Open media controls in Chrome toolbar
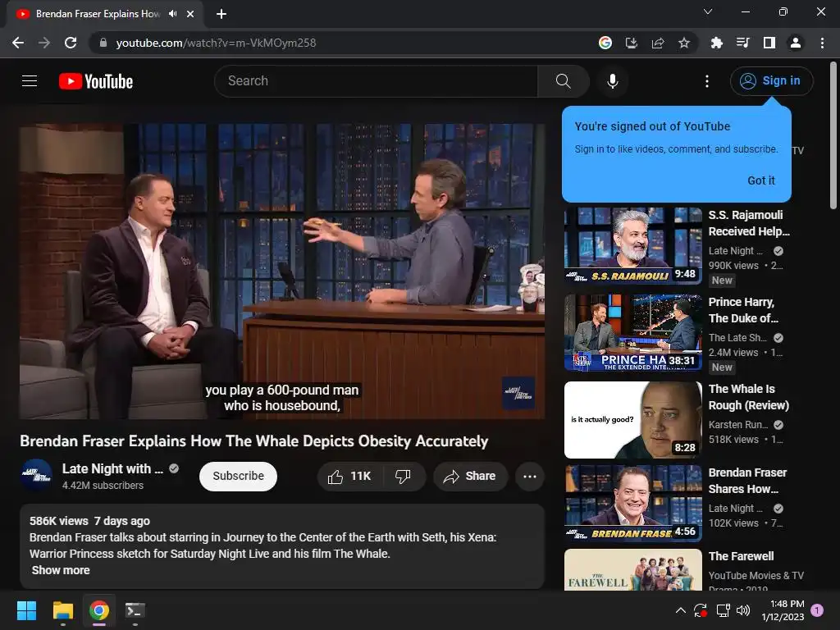 pos(742,43)
